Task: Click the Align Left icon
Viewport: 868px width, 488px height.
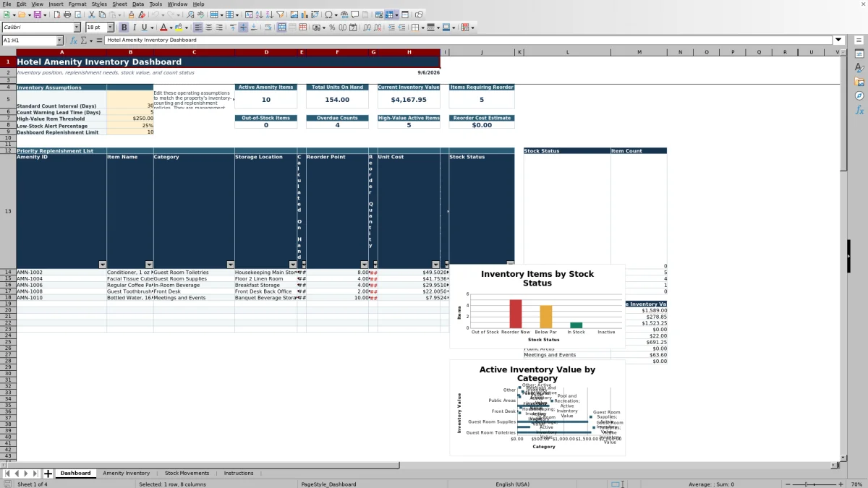Action: (x=198, y=27)
